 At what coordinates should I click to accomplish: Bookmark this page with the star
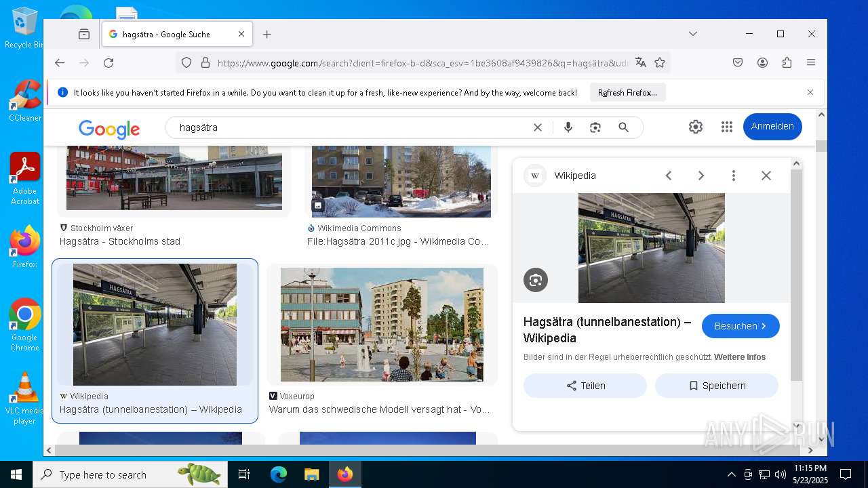pos(660,62)
